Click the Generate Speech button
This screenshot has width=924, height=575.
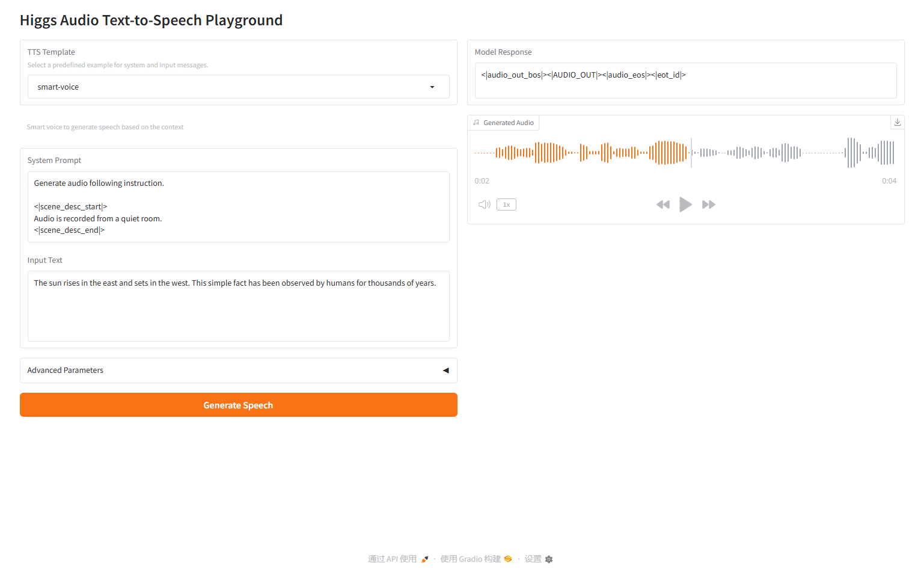point(238,405)
